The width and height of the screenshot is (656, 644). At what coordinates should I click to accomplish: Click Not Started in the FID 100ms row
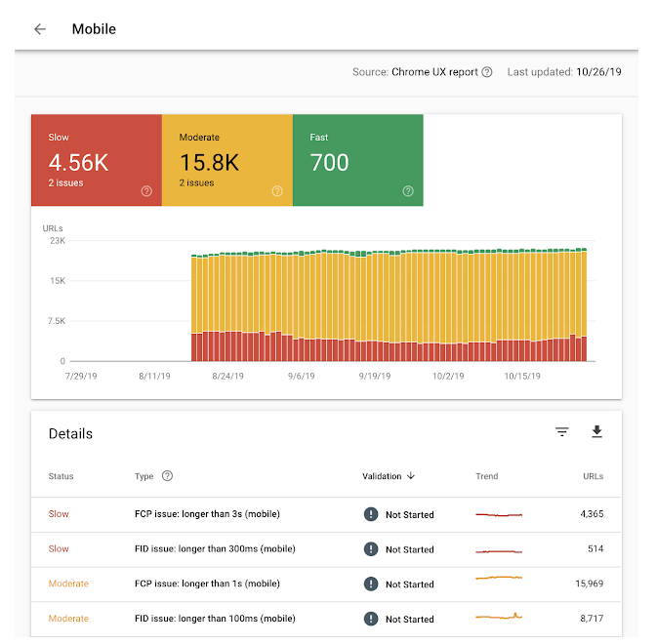pos(410,620)
